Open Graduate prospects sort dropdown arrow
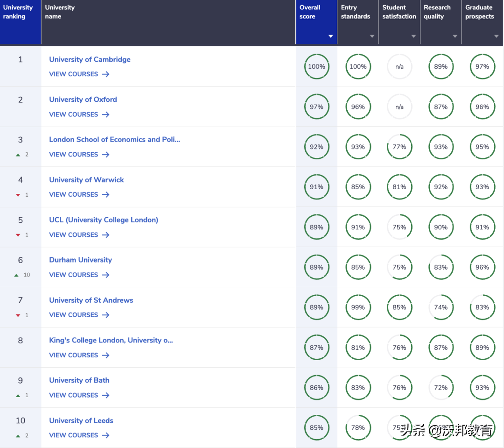This screenshot has height=448, width=504. pos(496,36)
